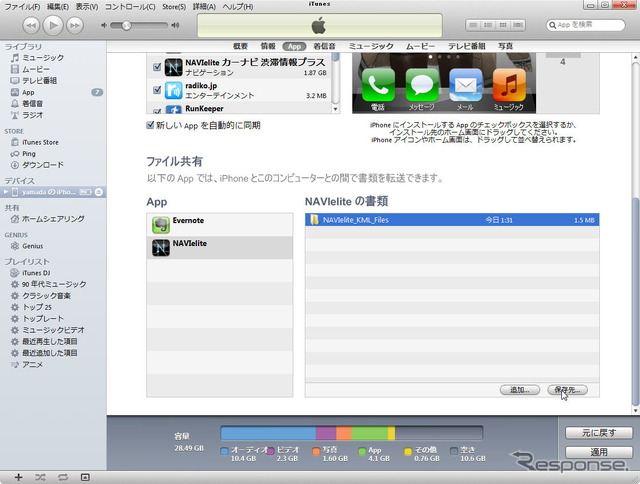Switch to grid view button
640x484 pixels.
[x=503, y=25]
